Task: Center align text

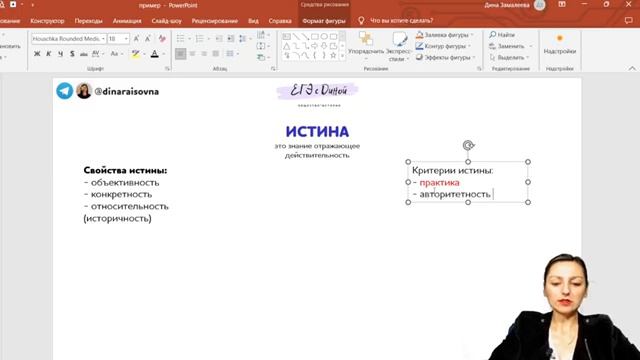Action: (192, 54)
